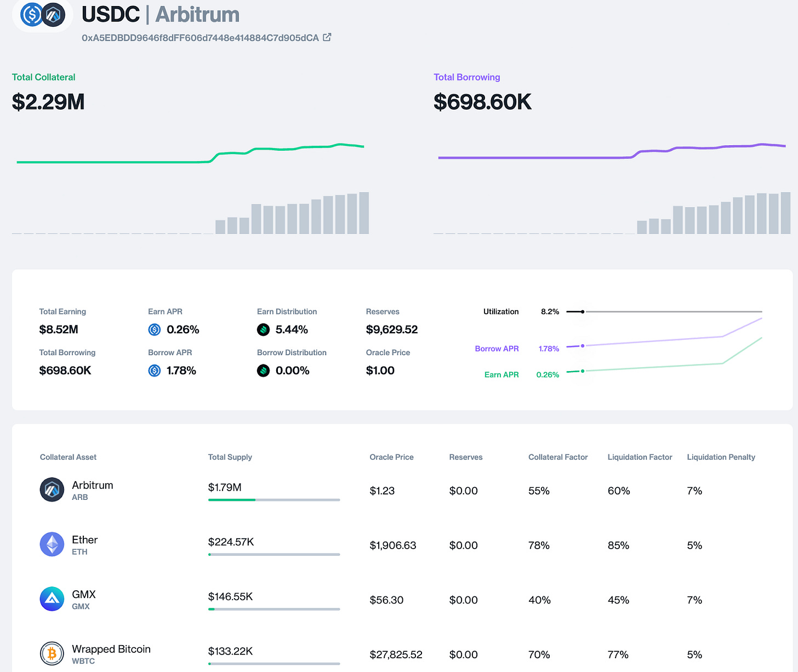798x672 pixels.
Task: Click the Reserves $9,629.52 value
Action: 392,329
